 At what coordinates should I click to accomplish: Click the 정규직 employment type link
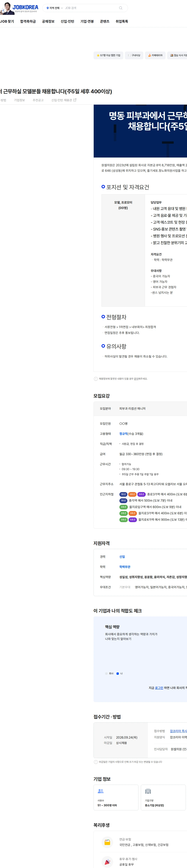[123, 434]
